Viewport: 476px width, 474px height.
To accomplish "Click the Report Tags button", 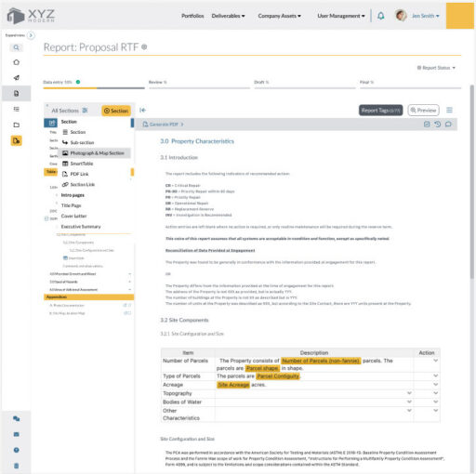I will click(x=380, y=111).
